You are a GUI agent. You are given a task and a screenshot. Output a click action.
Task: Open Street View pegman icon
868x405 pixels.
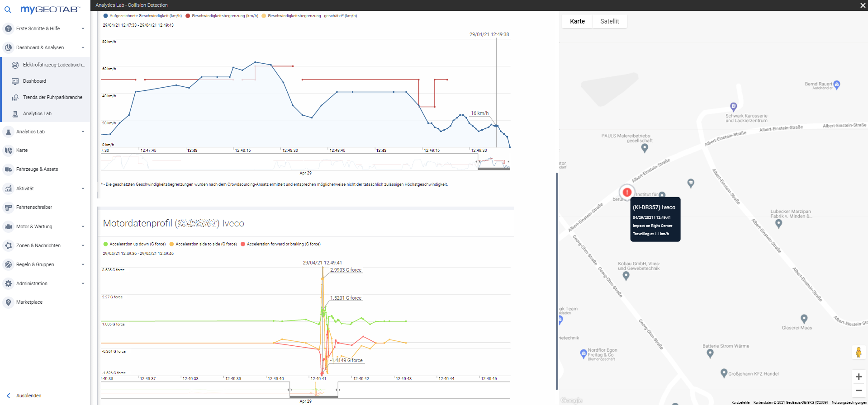[858, 352]
